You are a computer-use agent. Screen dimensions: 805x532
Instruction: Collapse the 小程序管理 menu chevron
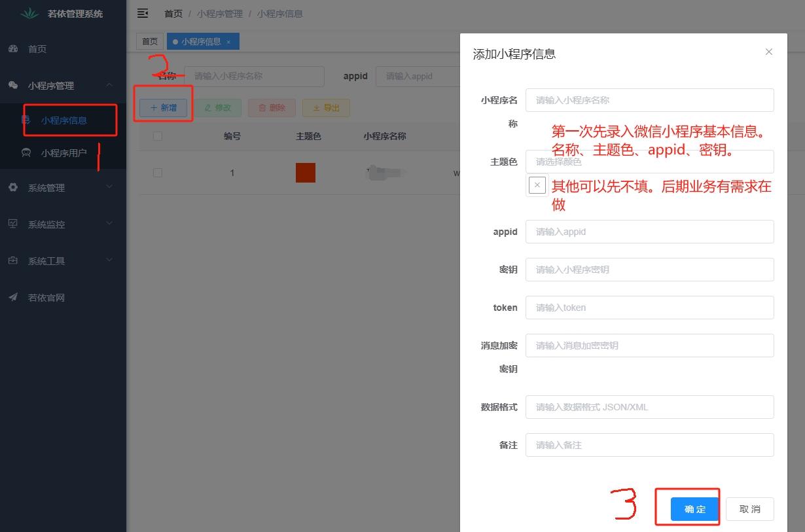pyautogui.click(x=109, y=85)
